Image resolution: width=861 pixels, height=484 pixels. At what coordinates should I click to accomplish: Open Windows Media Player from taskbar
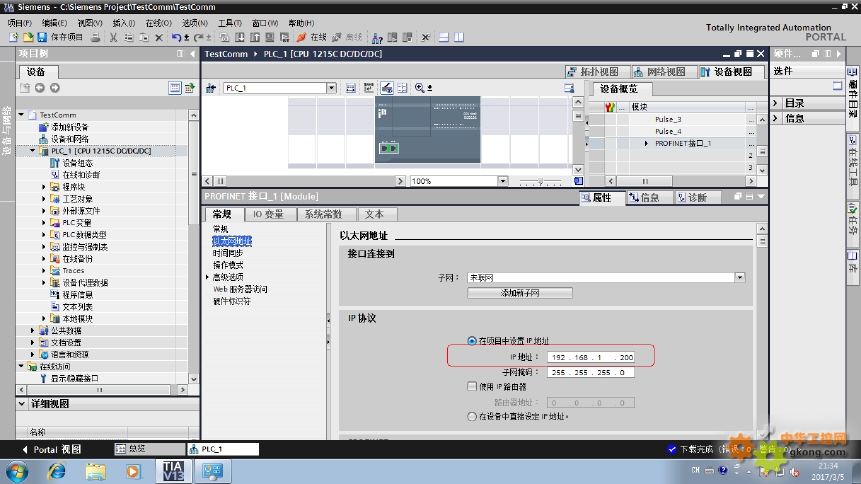pyautogui.click(x=133, y=471)
